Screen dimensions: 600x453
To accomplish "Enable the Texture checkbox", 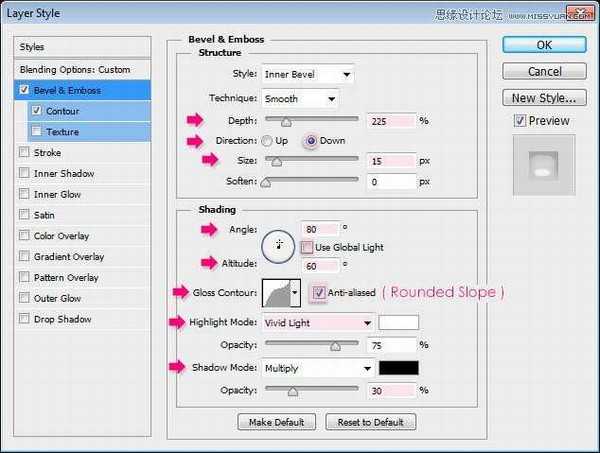I will 36,131.
